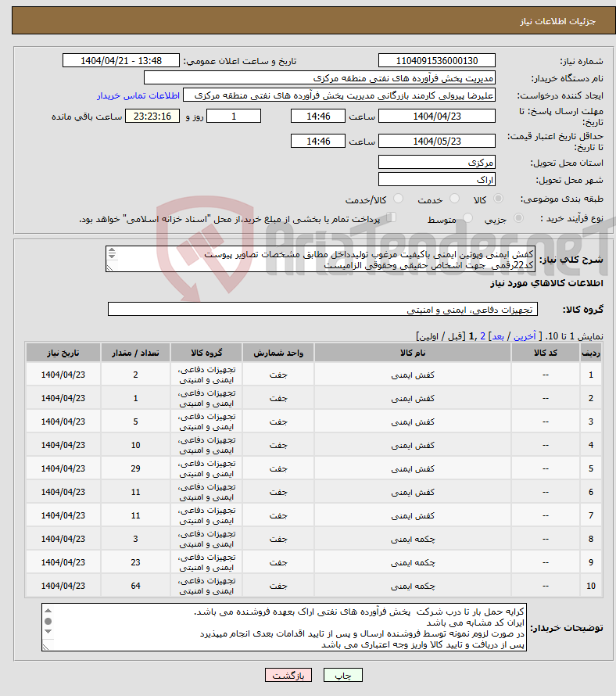Click the goods group field تجهیزات دفاعی

323,309
